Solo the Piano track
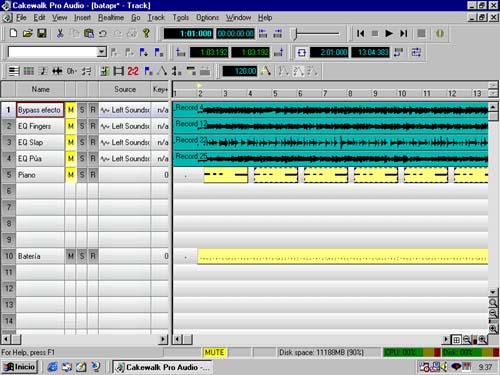The image size is (500, 375). click(82, 175)
